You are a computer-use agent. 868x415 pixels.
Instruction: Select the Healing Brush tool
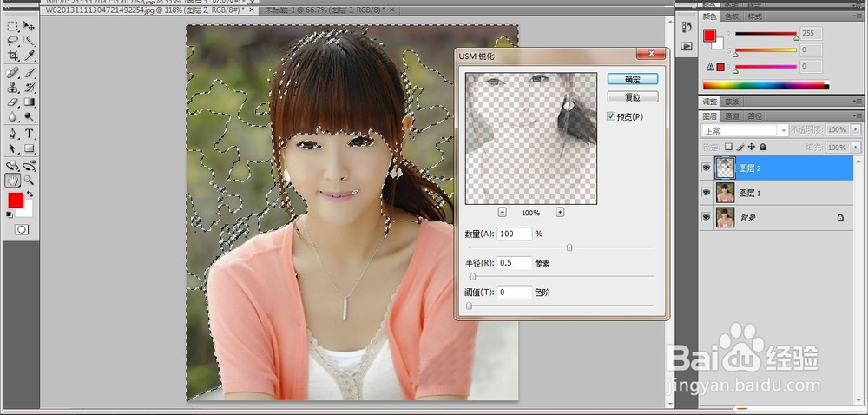coord(13,73)
